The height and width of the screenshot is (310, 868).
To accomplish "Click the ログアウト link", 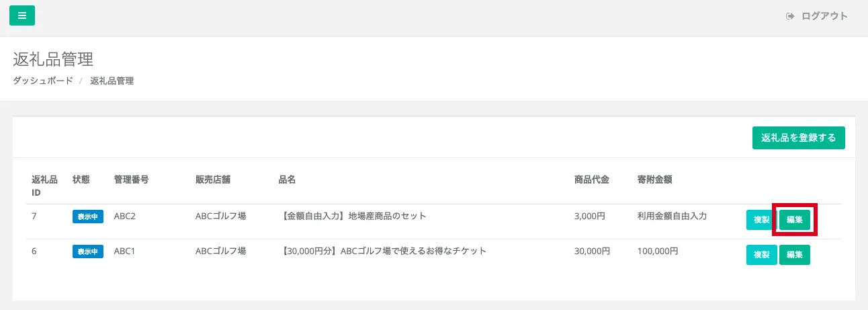I will 824,16.
